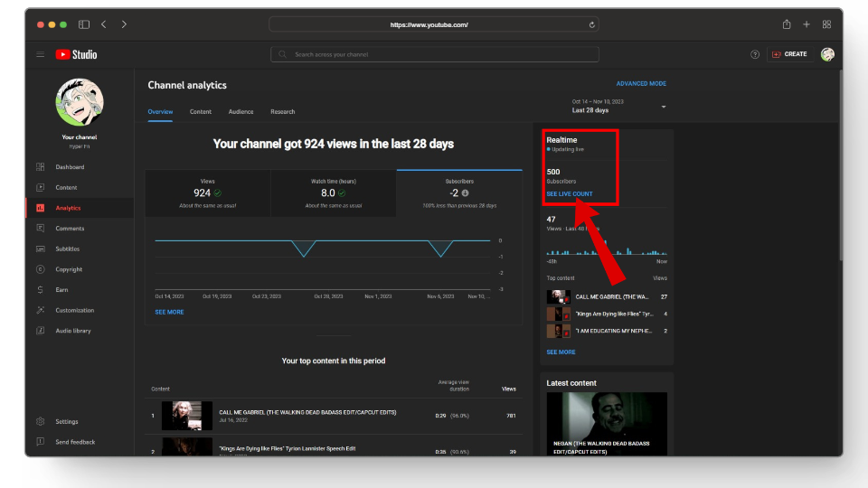Open the hamburger menu next to Studio logo
This screenshot has height=488, width=868.
(40, 54)
